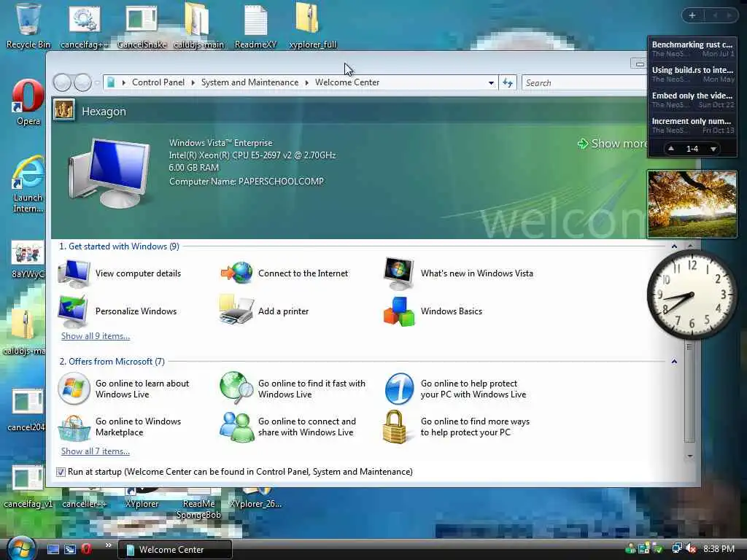Click the muted volume tray icon
Image resolution: width=747 pixels, height=560 pixels.
pyautogui.click(x=691, y=549)
